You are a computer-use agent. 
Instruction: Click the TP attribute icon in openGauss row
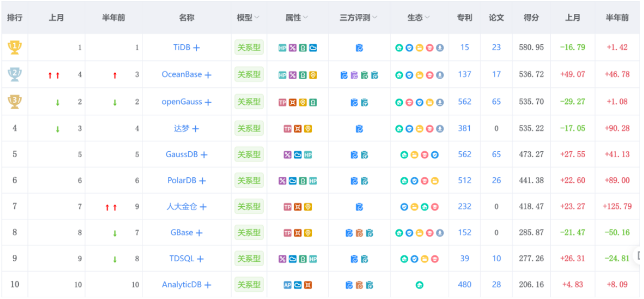283,102
